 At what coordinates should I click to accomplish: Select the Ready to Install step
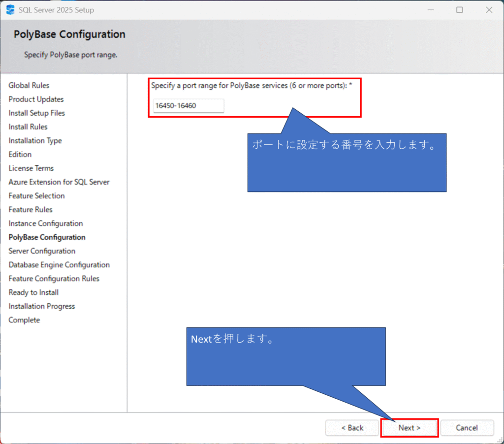click(x=34, y=293)
